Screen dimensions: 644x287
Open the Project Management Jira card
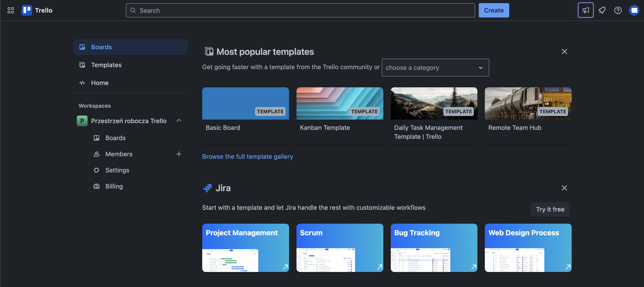[x=245, y=248]
